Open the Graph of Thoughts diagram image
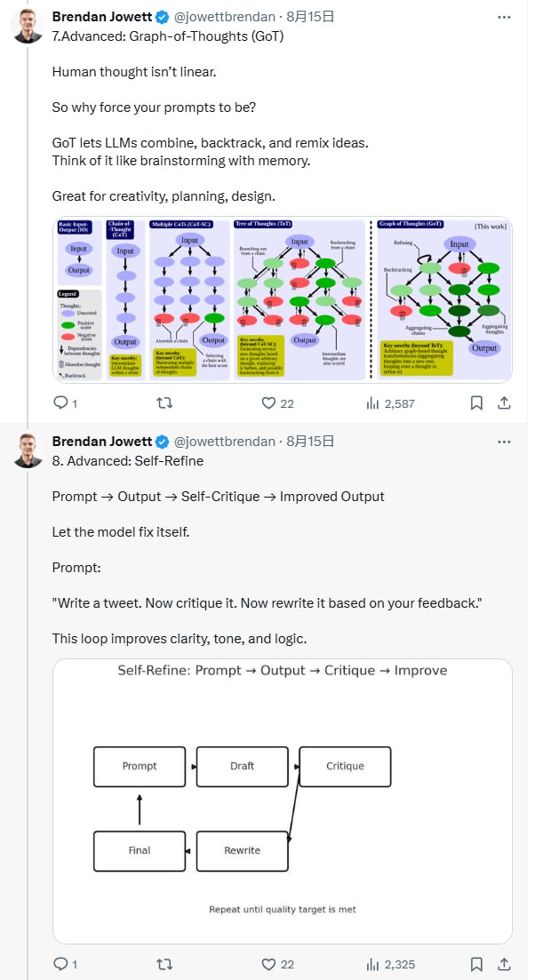This screenshot has height=980, width=543. point(283,299)
